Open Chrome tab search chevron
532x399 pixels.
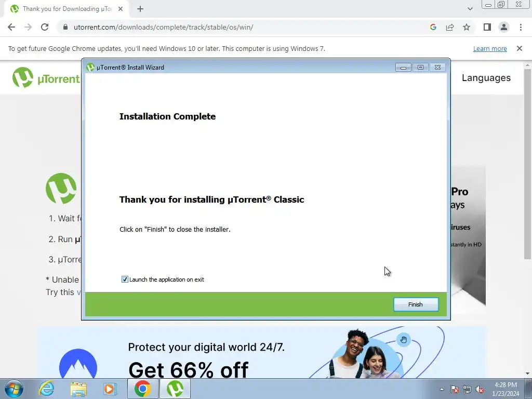[470, 9]
